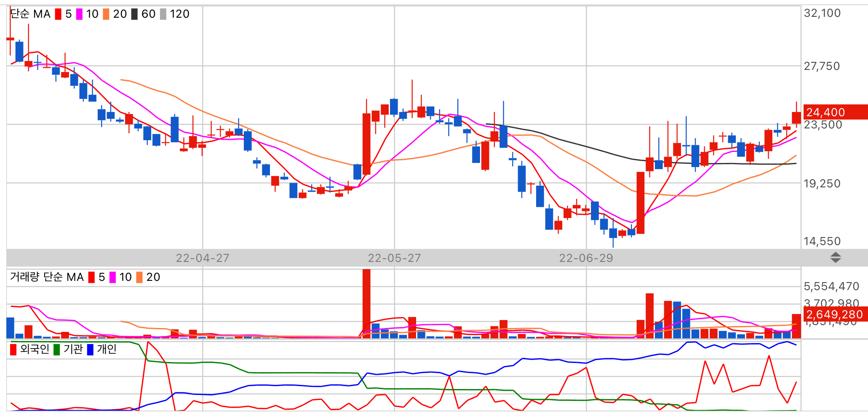Click the 외국인 investor label
Viewport: 868px width, 416px height.
[35, 349]
